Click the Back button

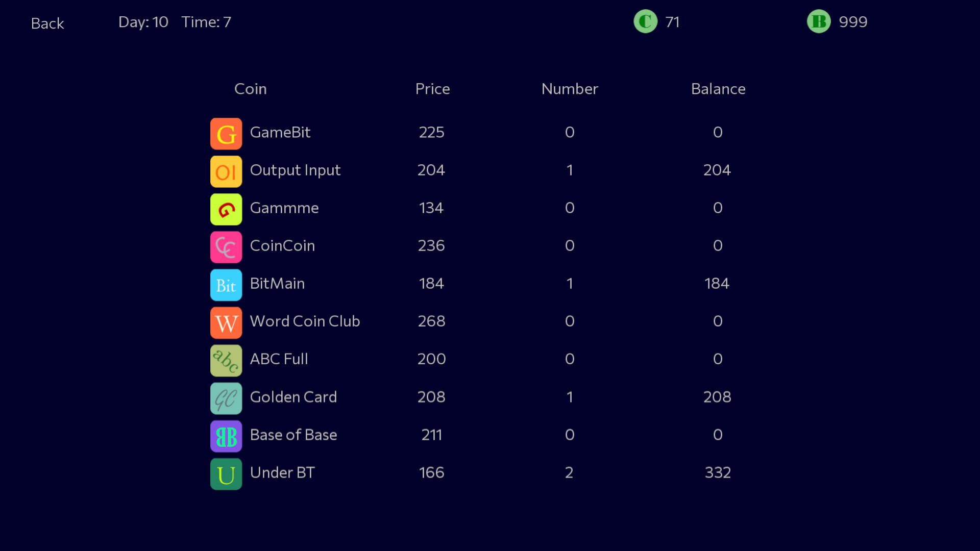(47, 23)
